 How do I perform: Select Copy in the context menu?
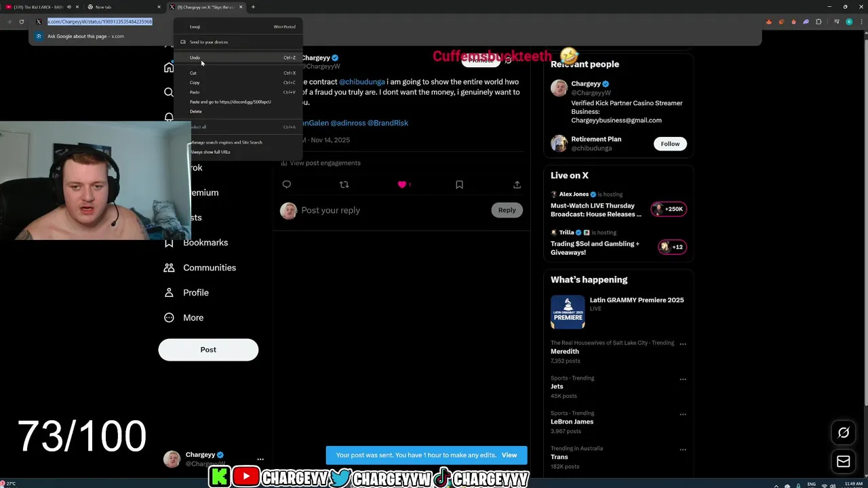tap(238, 83)
